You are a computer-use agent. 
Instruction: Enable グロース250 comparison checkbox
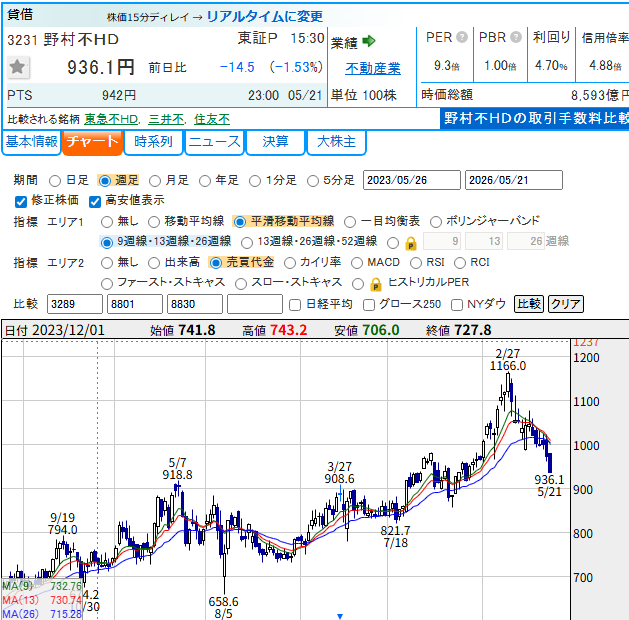(369, 305)
